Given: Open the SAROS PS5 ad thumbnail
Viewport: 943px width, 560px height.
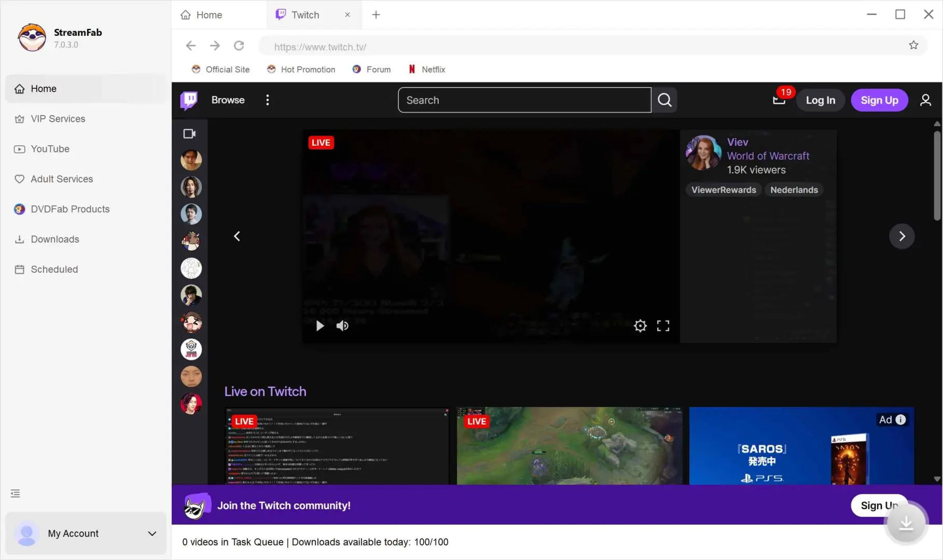Looking at the screenshot, I should pos(801,446).
